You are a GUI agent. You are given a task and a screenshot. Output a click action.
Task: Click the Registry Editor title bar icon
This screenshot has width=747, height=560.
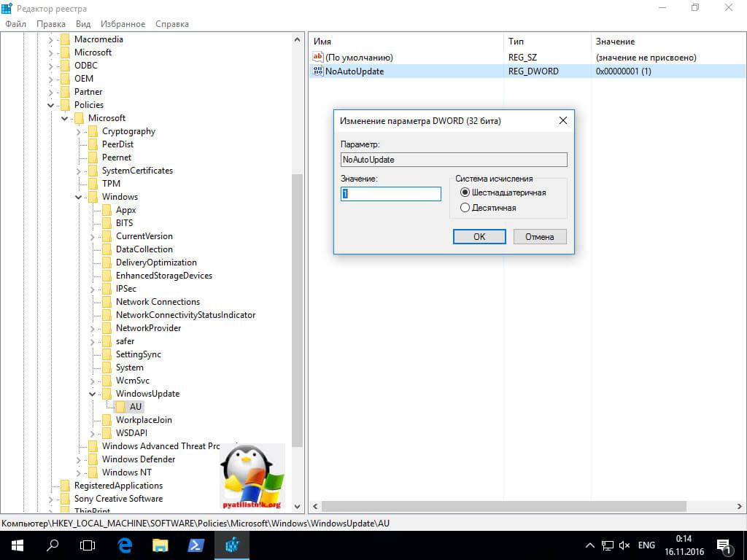[x=7, y=7]
